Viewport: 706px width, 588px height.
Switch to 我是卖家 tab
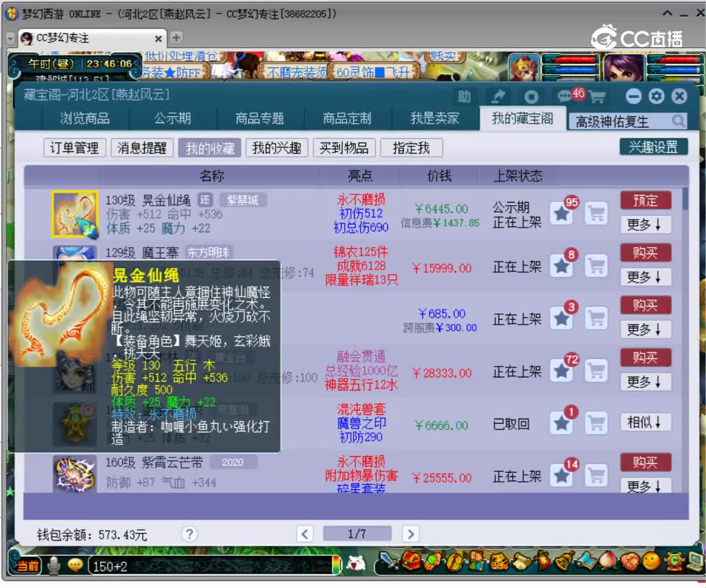(x=435, y=119)
